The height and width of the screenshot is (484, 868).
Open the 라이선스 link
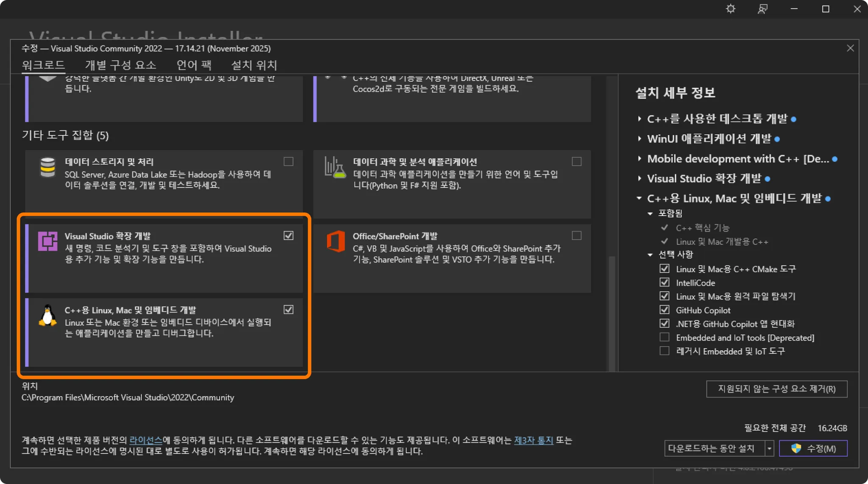coord(145,440)
